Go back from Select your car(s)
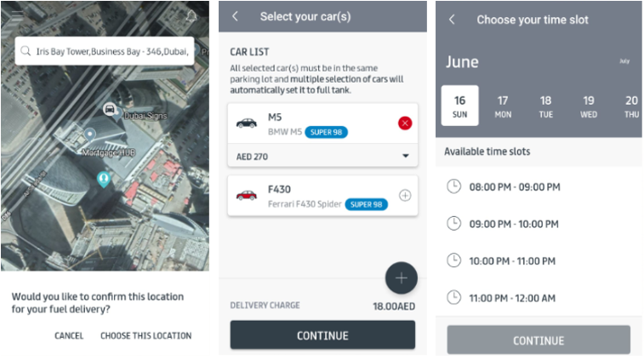The width and height of the screenshot is (644, 360). (235, 16)
